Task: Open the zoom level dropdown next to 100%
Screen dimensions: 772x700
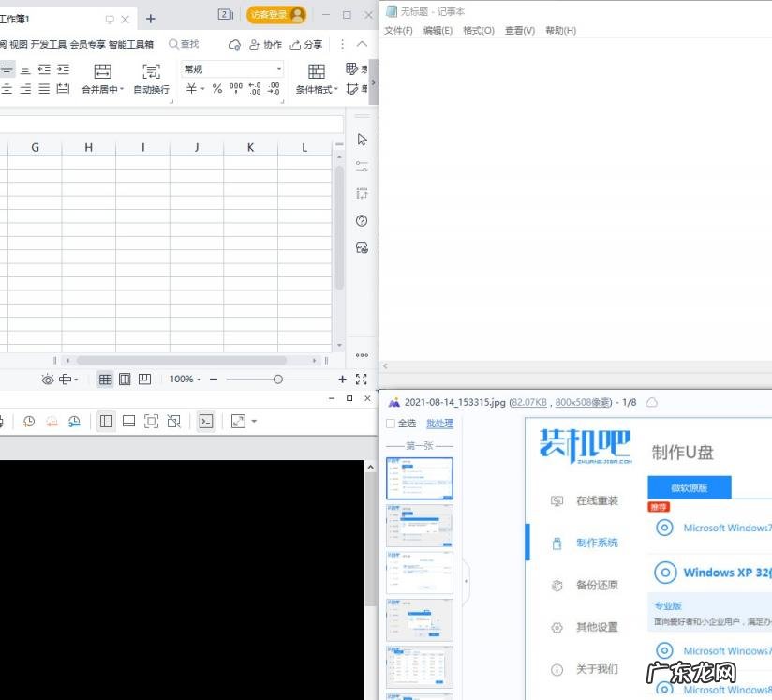Action: pyautogui.click(x=200, y=379)
